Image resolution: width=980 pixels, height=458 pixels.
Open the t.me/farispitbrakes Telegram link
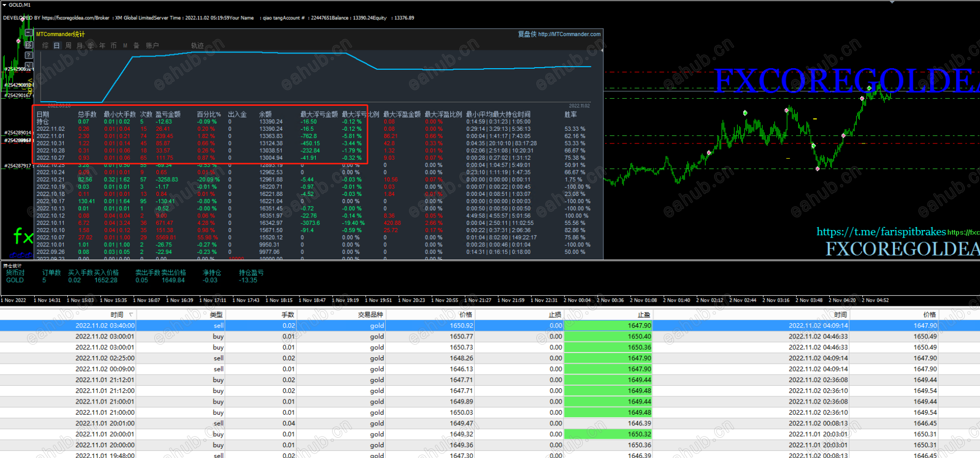click(881, 232)
